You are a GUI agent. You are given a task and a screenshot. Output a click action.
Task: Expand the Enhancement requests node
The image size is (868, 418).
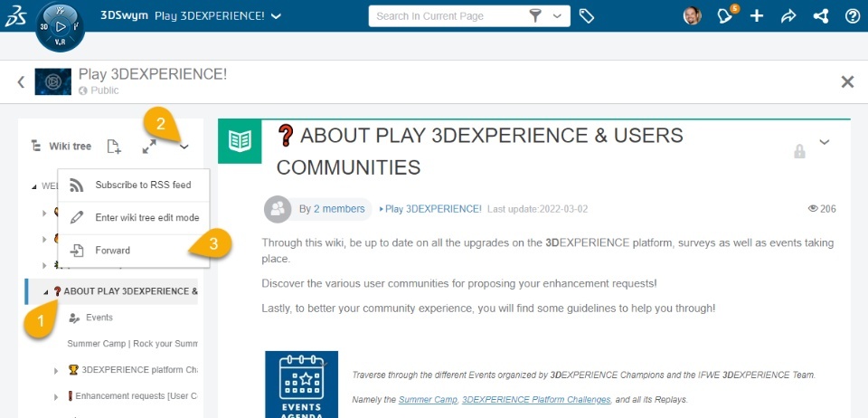pos(56,397)
